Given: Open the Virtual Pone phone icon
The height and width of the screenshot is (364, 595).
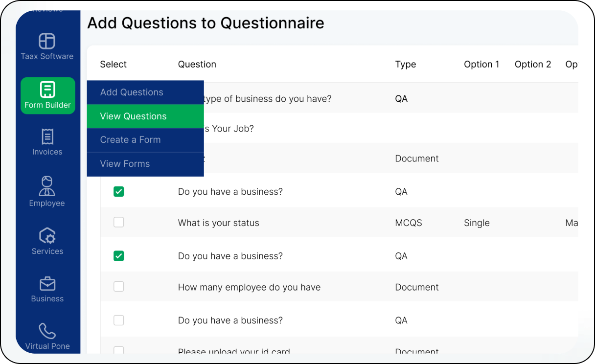Looking at the screenshot, I should click(47, 331).
